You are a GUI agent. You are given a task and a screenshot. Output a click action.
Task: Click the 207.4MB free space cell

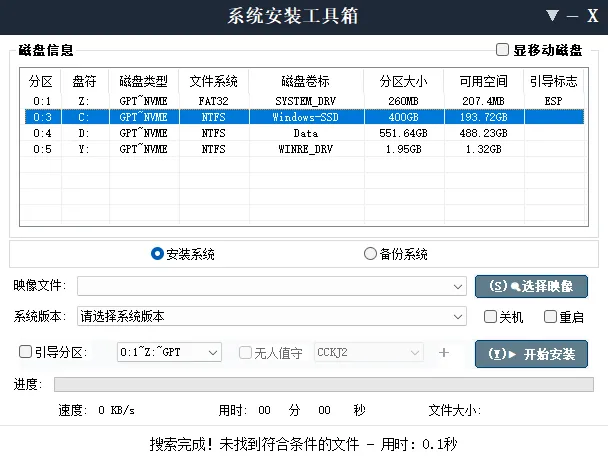click(x=484, y=101)
